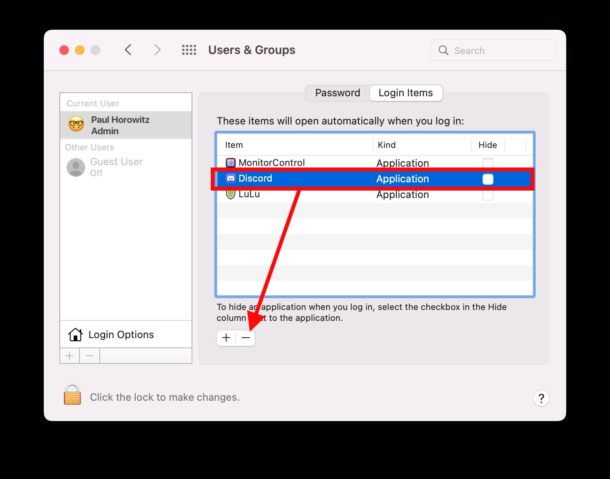Click the forward navigation arrow
The image size is (610, 479).
pyautogui.click(x=157, y=50)
